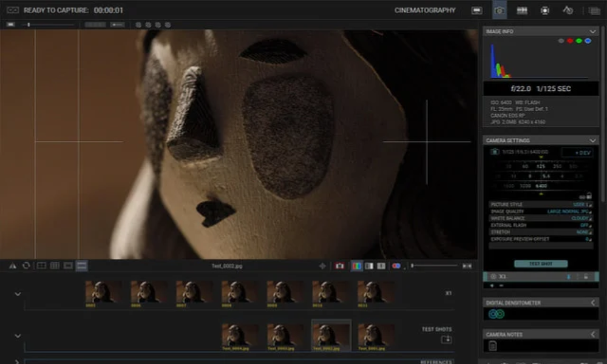This screenshot has width=607, height=364.
Task: Open the Image Quality dropdown
Action: (x=541, y=211)
